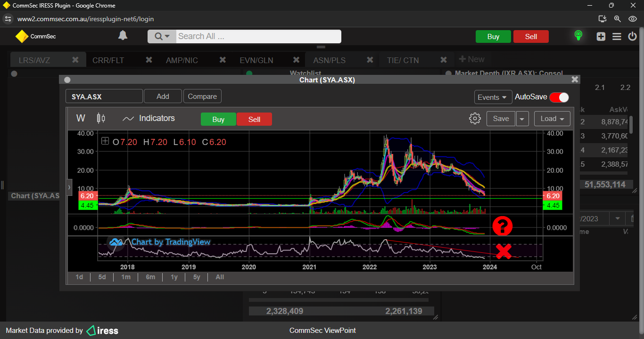
Task: Click the Compare button
Action: (202, 97)
